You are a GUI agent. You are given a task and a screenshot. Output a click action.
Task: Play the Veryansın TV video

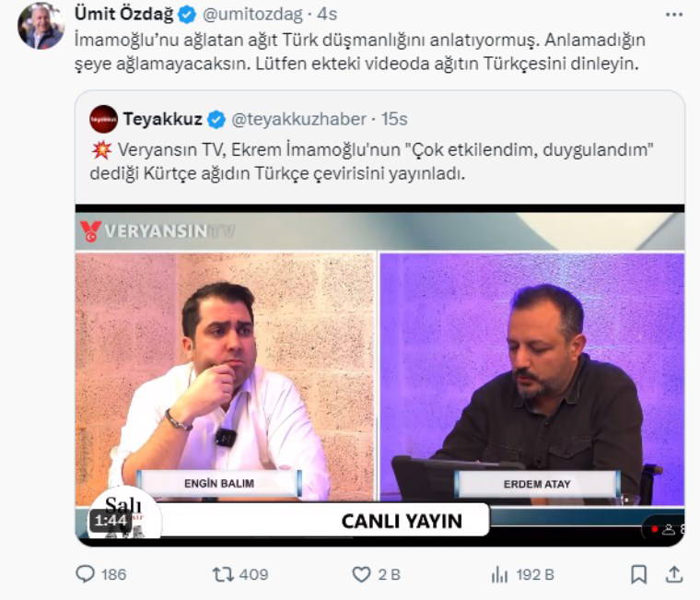(379, 375)
